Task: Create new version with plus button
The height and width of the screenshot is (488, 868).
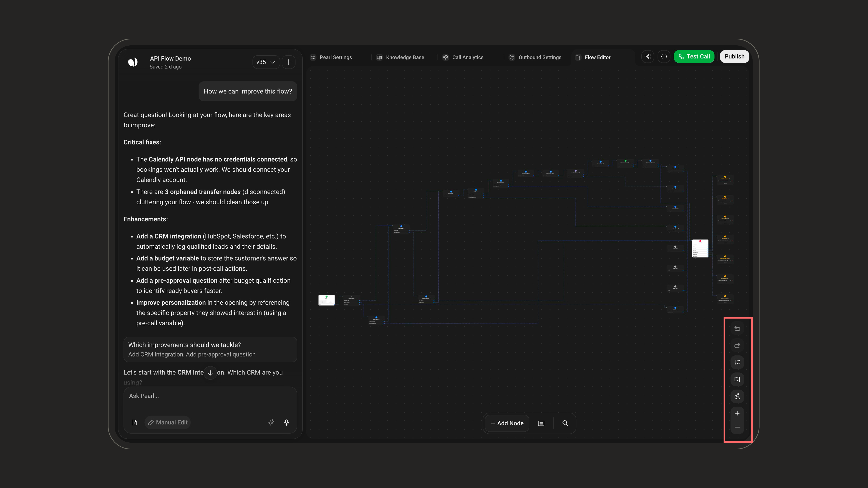Action: click(289, 62)
